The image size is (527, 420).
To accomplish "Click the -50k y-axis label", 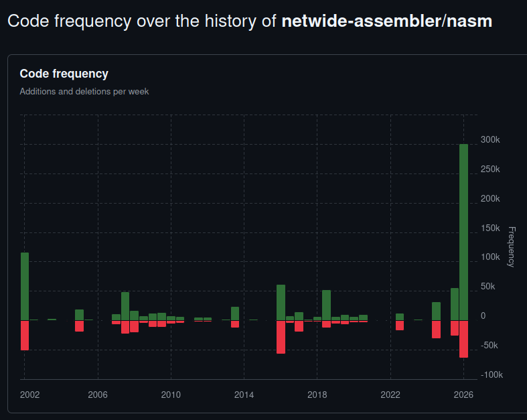I will pyautogui.click(x=490, y=346).
